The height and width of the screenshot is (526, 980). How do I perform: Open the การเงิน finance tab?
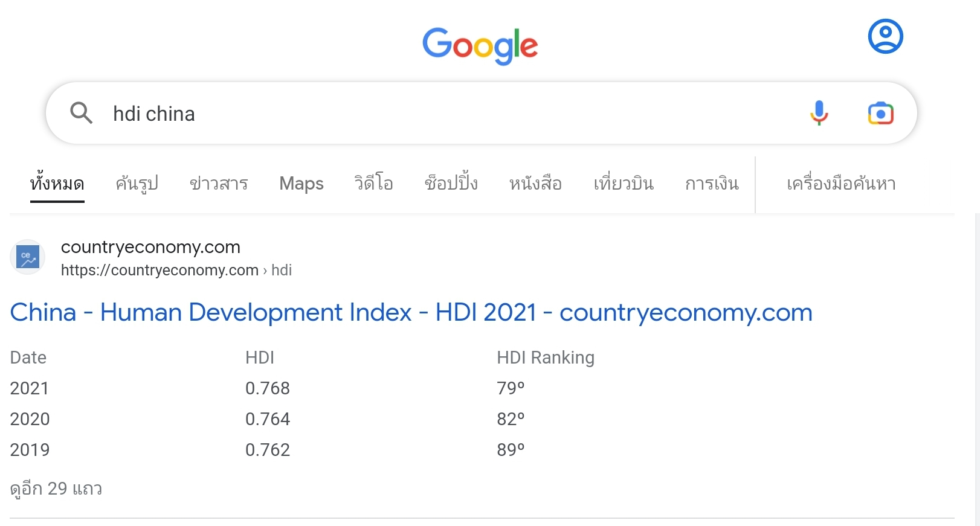pos(712,183)
